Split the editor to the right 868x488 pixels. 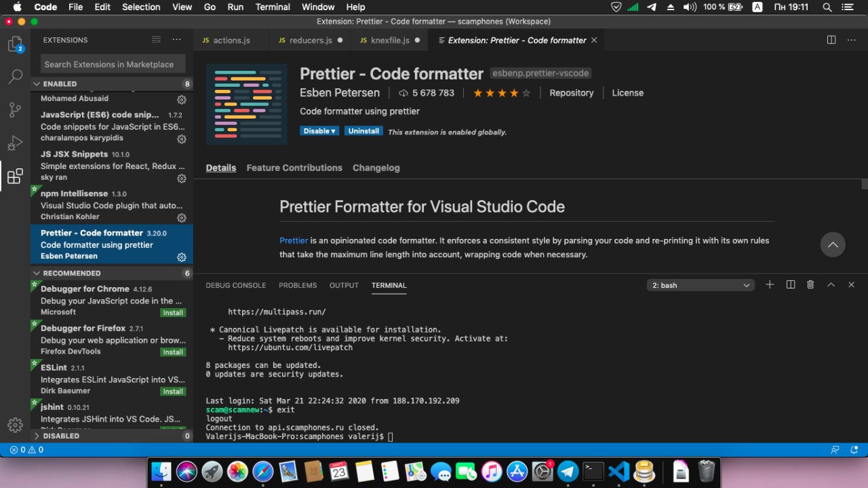831,40
